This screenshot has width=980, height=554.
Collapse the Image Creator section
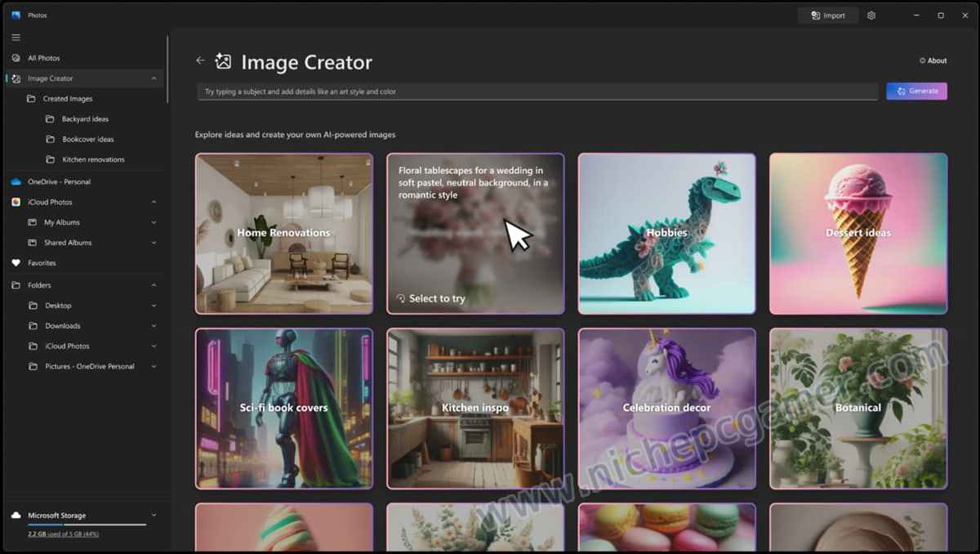click(154, 78)
